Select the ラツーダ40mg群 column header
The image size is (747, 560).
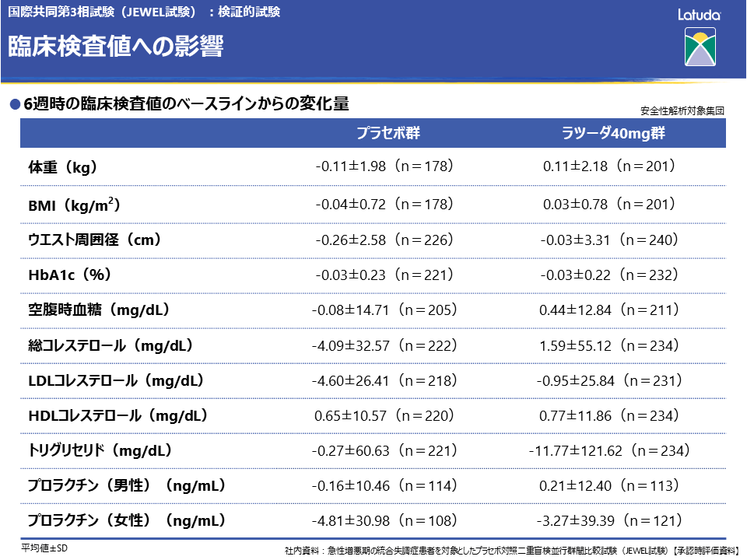pyautogui.click(x=613, y=133)
